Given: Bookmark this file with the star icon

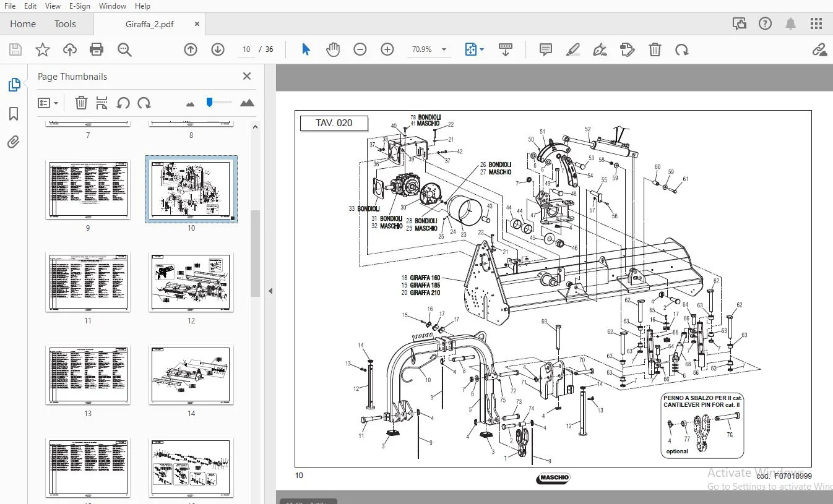Looking at the screenshot, I should [x=42, y=49].
